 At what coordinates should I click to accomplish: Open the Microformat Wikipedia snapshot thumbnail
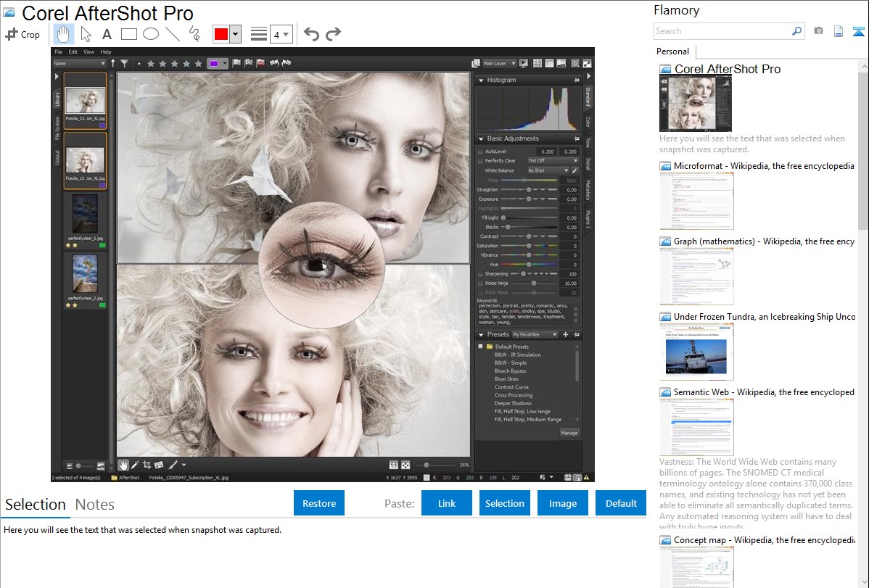coord(696,201)
